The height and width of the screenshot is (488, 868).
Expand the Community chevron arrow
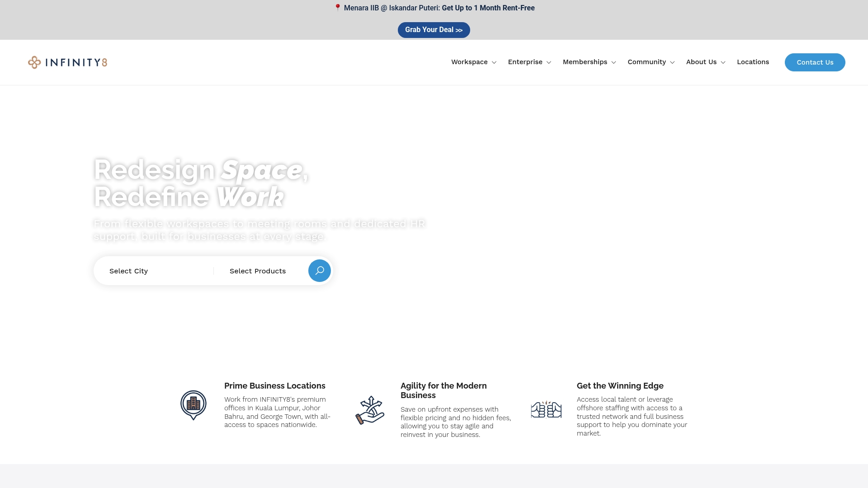[672, 62]
